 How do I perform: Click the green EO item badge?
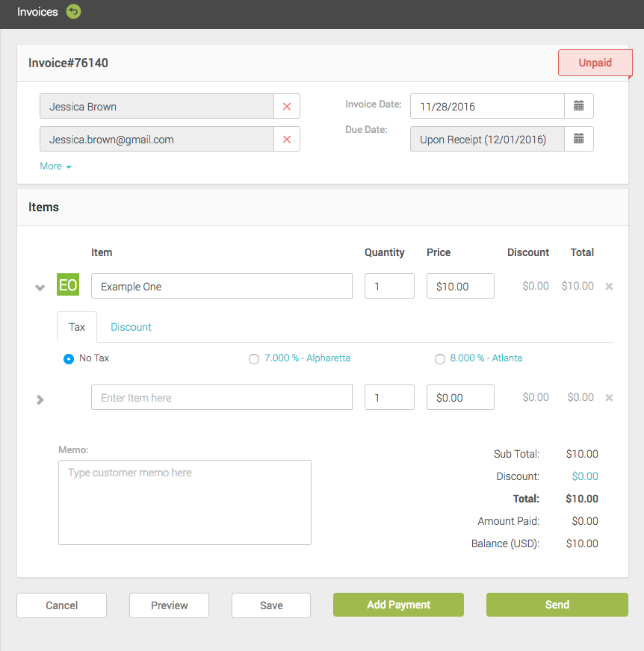pyautogui.click(x=68, y=285)
